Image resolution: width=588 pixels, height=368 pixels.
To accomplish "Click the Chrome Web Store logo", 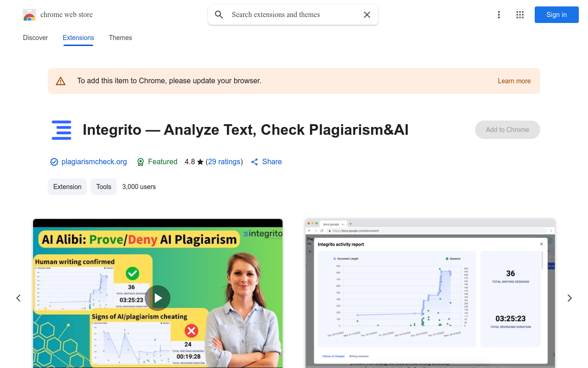I will click(x=29, y=15).
